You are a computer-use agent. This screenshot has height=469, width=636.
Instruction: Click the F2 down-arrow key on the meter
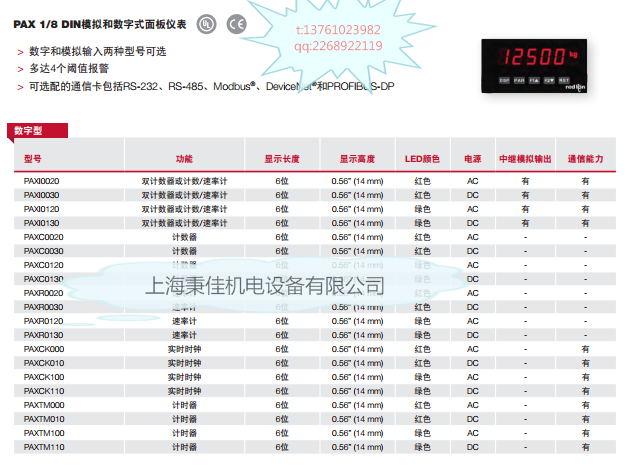pyautogui.click(x=549, y=80)
